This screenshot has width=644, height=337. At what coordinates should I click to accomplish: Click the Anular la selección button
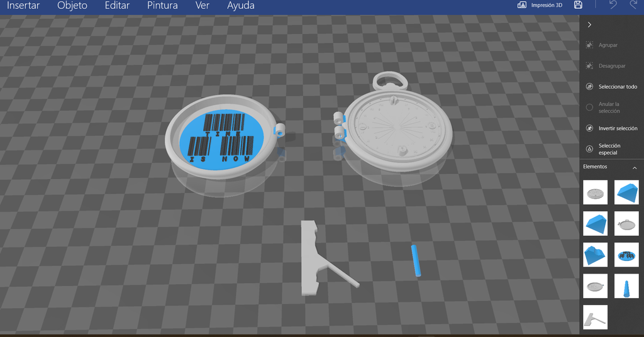[x=611, y=108]
